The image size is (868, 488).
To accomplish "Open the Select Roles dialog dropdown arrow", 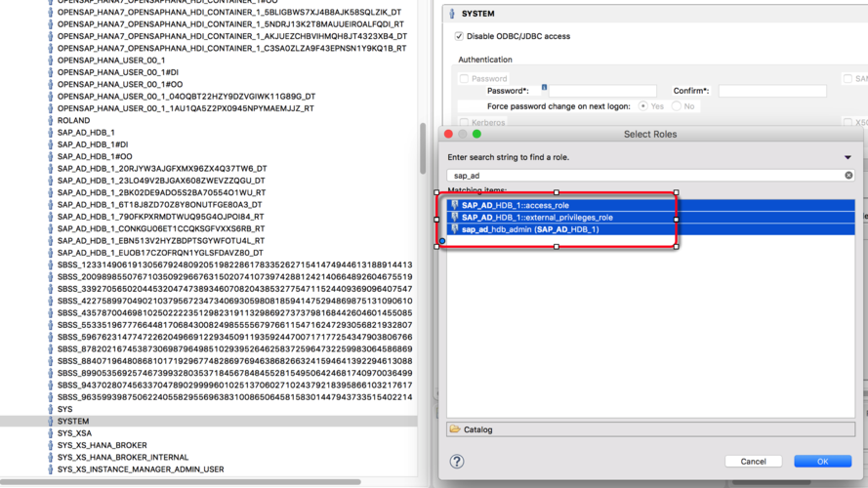I will point(847,158).
